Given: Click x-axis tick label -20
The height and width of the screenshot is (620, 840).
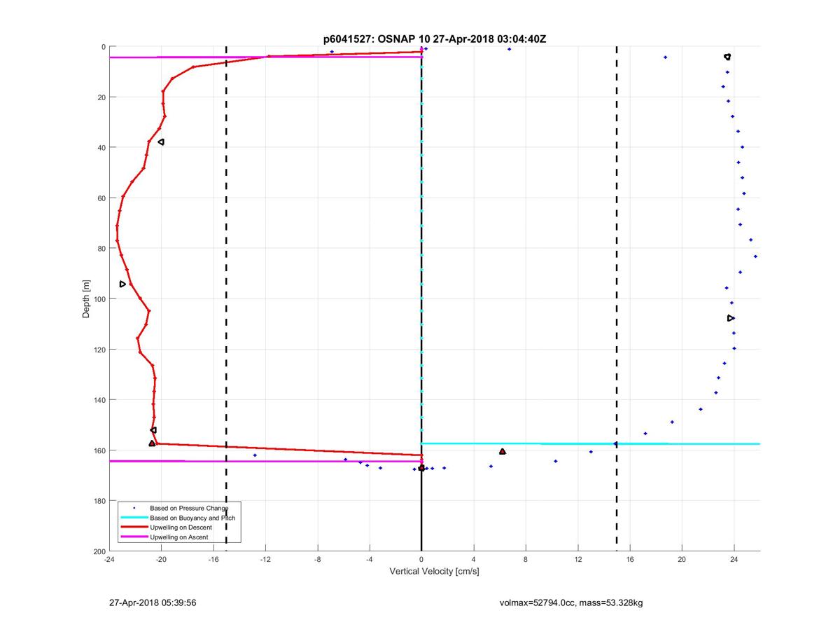Looking at the screenshot, I should [x=161, y=560].
